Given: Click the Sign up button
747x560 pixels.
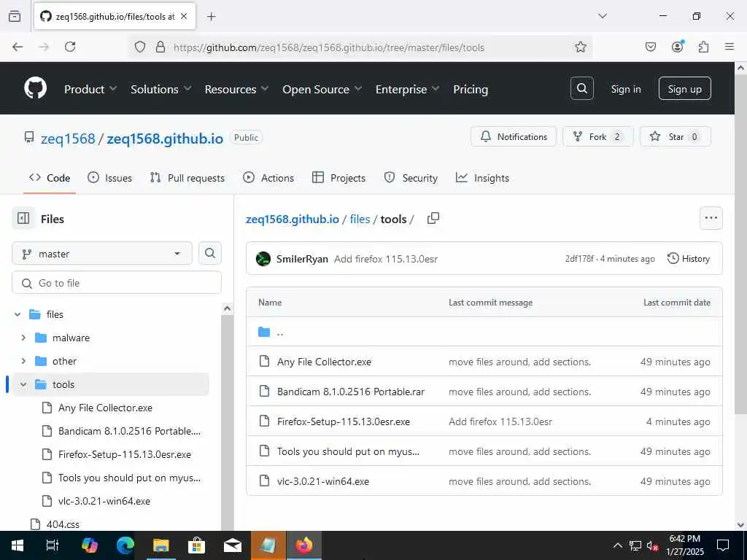Looking at the screenshot, I should pyautogui.click(x=684, y=88).
